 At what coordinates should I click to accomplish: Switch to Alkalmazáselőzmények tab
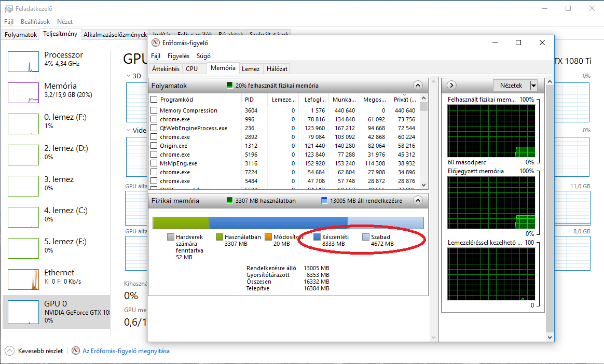coord(115,34)
